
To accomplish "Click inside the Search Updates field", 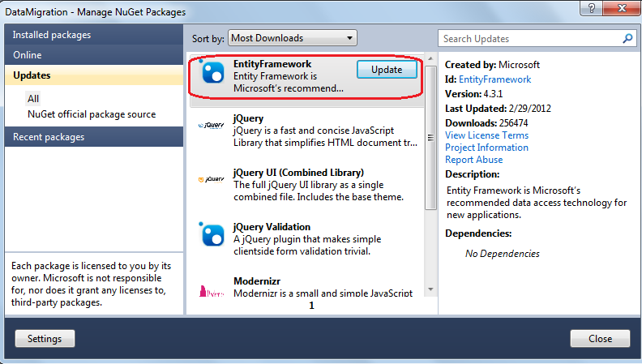I will [x=527, y=38].
